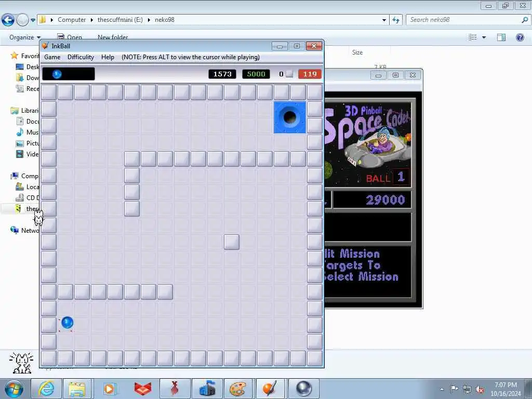Launch Internet Explorer from the taskbar

click(x=46, y=389)
